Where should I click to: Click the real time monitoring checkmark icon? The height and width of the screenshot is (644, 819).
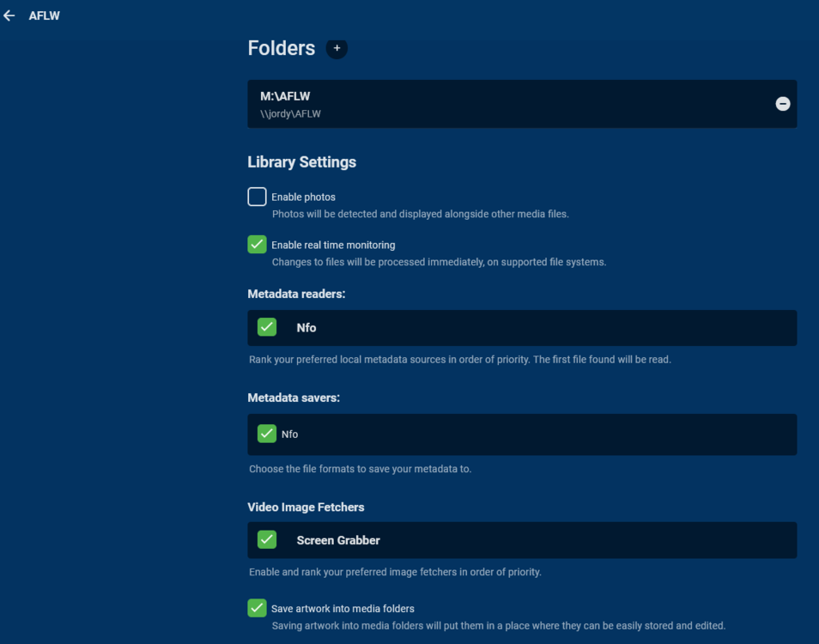256,244
